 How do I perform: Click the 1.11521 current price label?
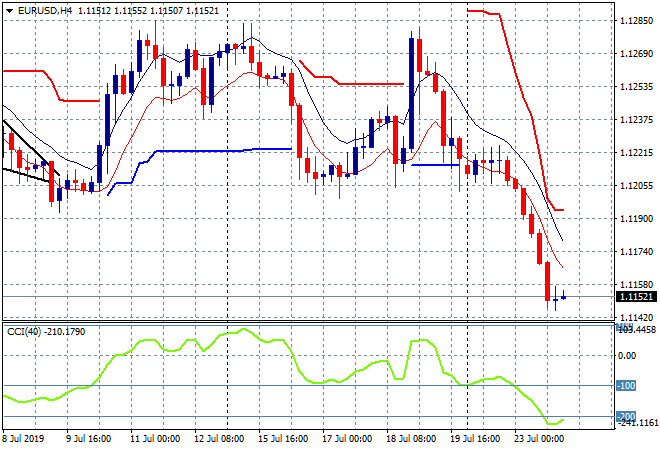click(x=636, y=297)
